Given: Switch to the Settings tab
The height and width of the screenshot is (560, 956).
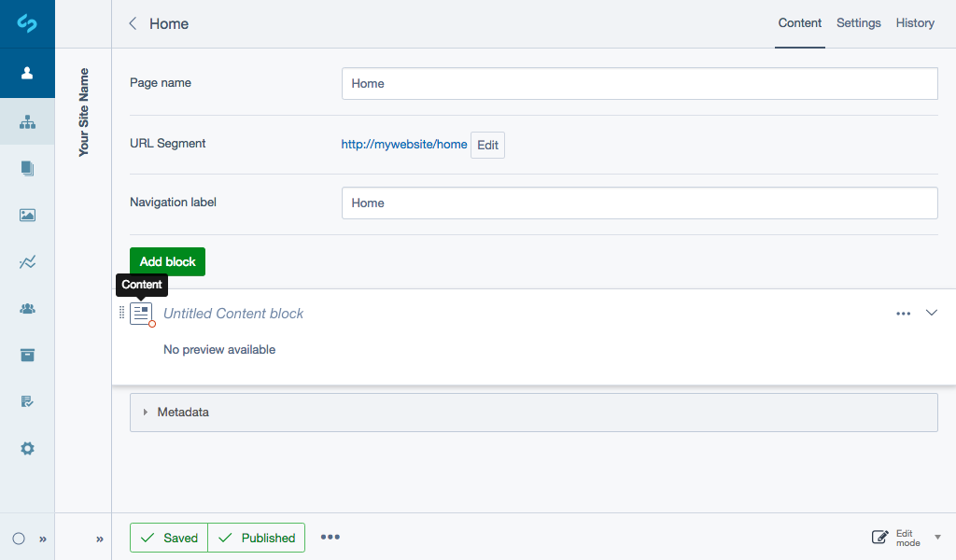Looking at the screenshot, I should [x=858, y=23].
